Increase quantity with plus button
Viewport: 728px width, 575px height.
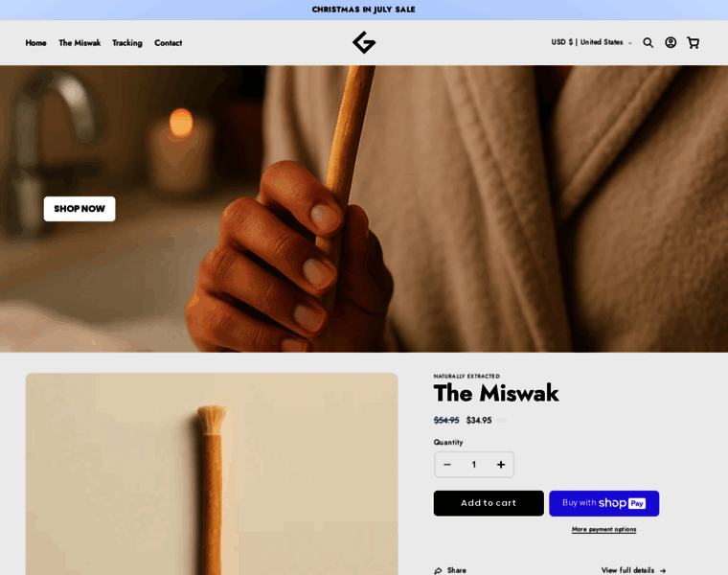pyautogui.click(x=500, y=465)
